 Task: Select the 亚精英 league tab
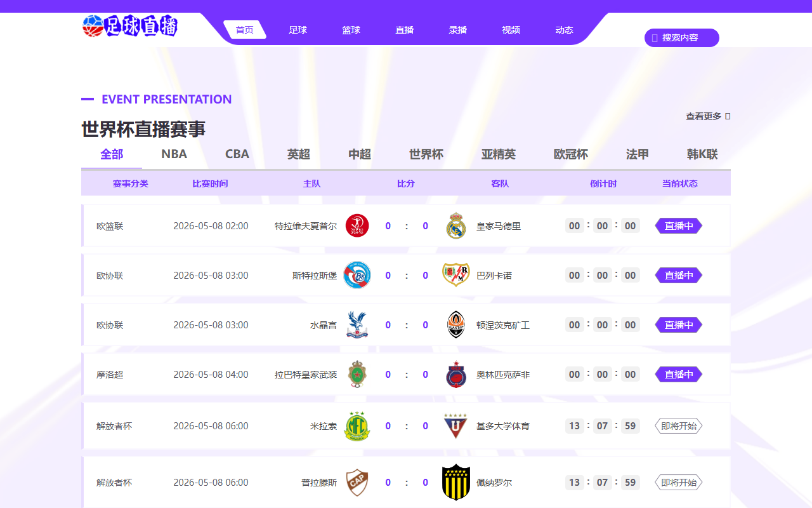click(x=499, y=154)
